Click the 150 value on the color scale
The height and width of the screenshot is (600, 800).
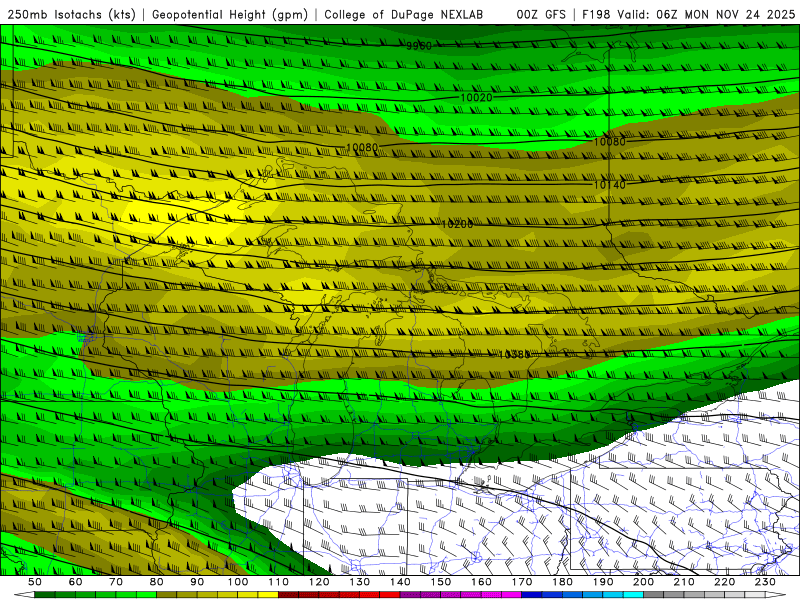click(441, 582)
